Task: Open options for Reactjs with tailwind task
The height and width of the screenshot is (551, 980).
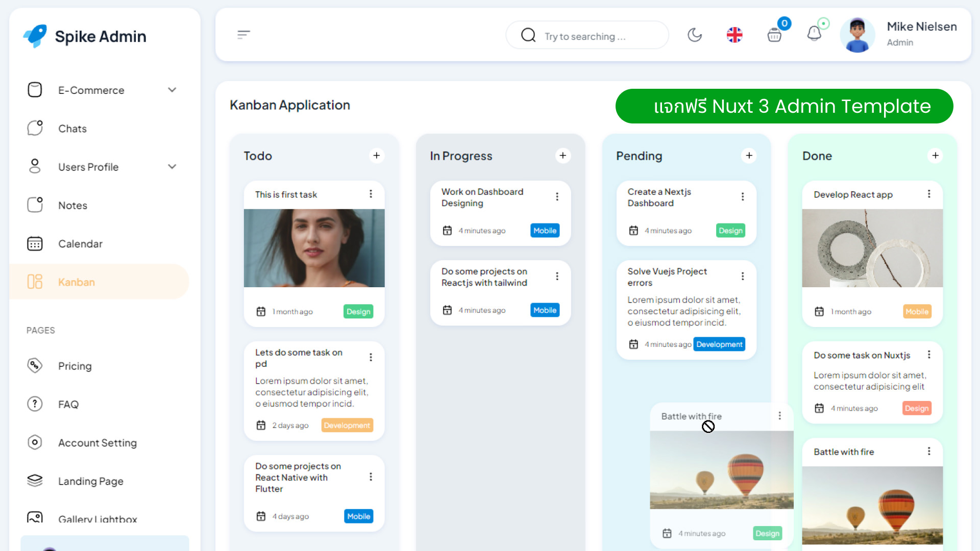Action: (557, 276)
